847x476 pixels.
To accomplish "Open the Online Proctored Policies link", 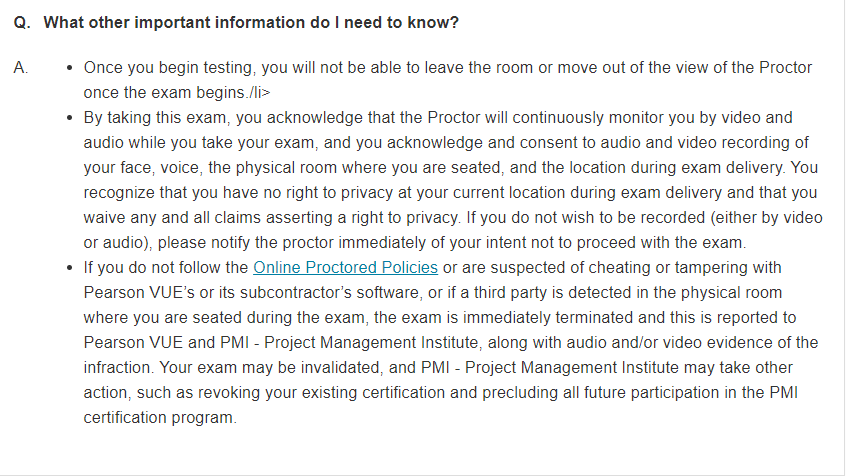I will (x=345, y=267).
